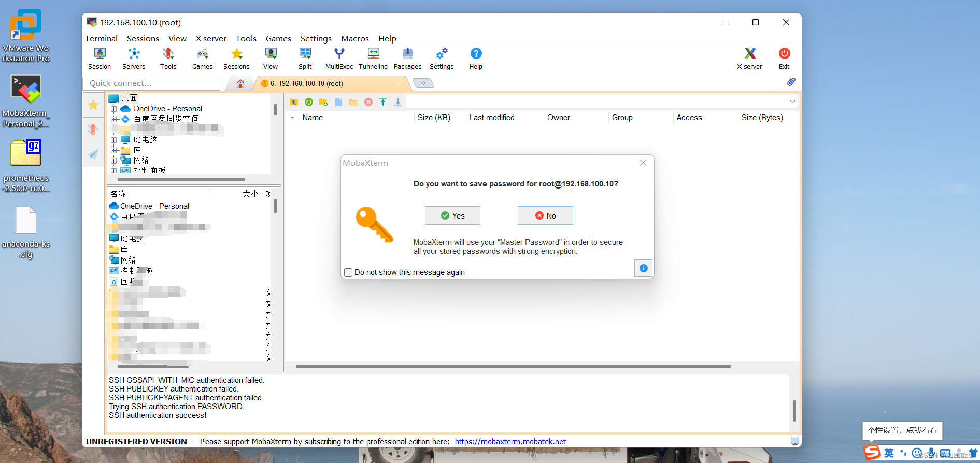This screenshot has width=980, height=463.
Task: Click the Quick connect input field
Action: click(151, 83)
